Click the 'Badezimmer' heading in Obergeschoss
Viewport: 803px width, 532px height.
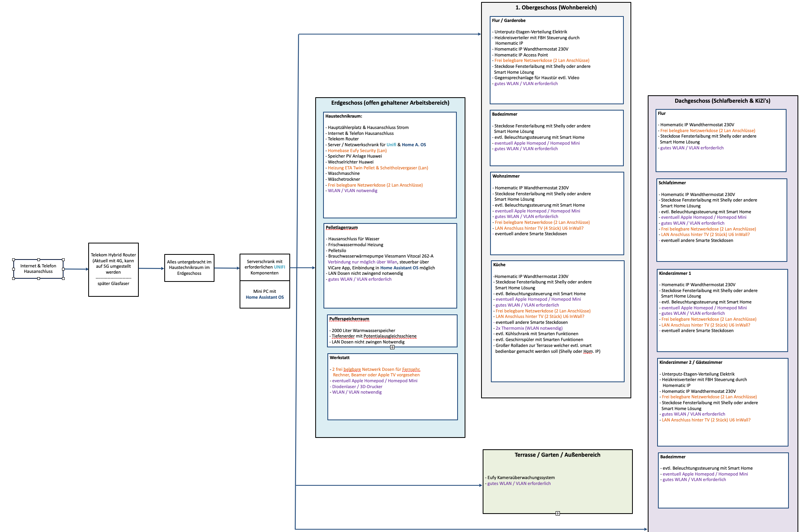(505, 114)
